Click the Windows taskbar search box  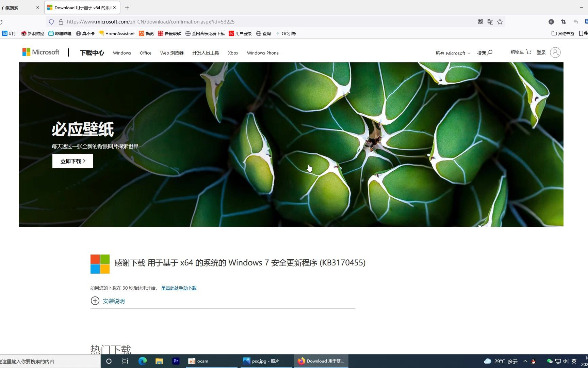(x=50, y=361)
